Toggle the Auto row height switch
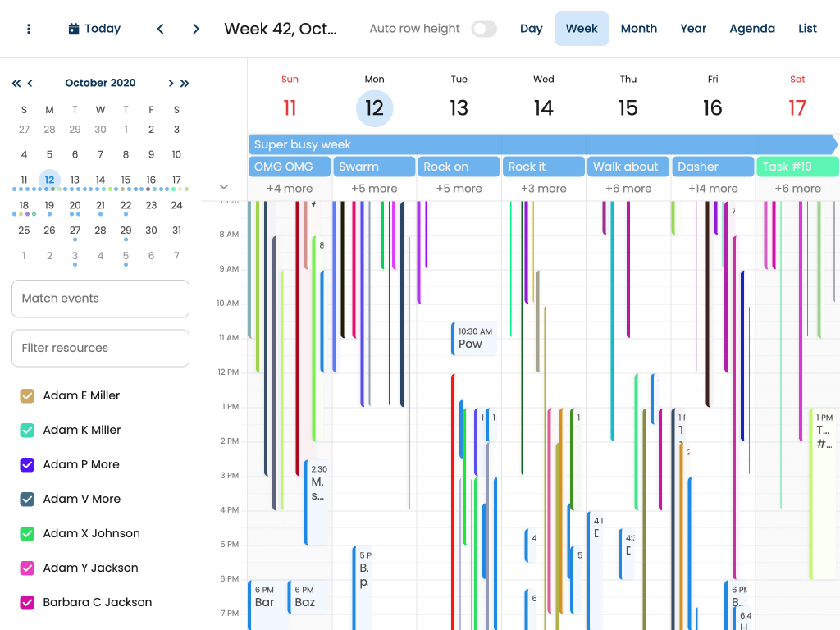Viewport: 840px width, 630px height. coord(484,29)
